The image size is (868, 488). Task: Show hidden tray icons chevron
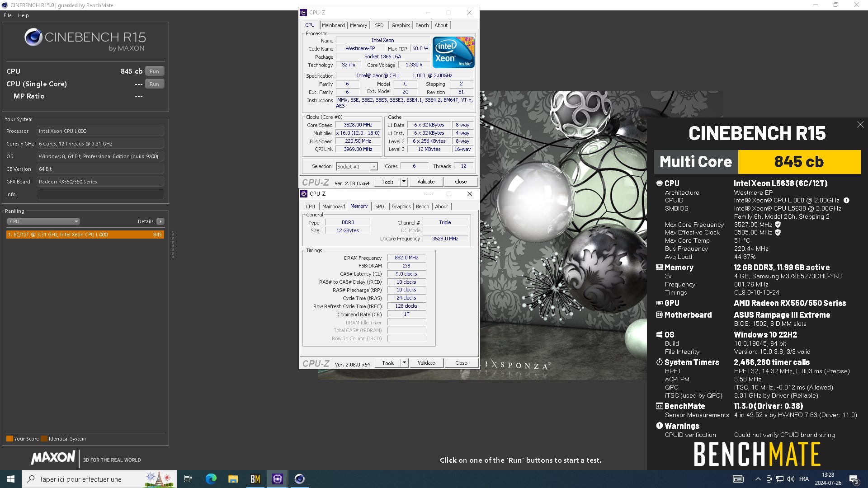(758, 479)
